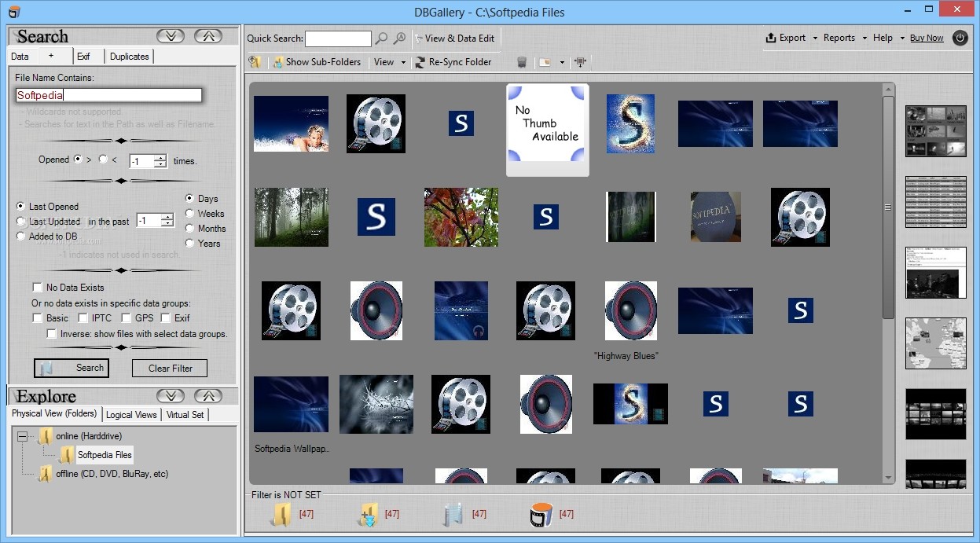Open thumbnail size dropdown arrow
The width and height of the screenshot is (980, 543).
pyautogui.click(x=562, y=62)
